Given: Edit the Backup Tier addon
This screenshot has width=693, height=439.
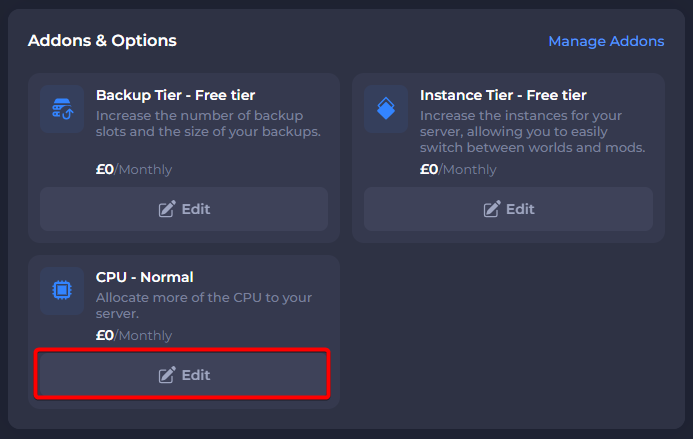Looking at the screenshot, I should pyautogui.click(x=184, y=209).
